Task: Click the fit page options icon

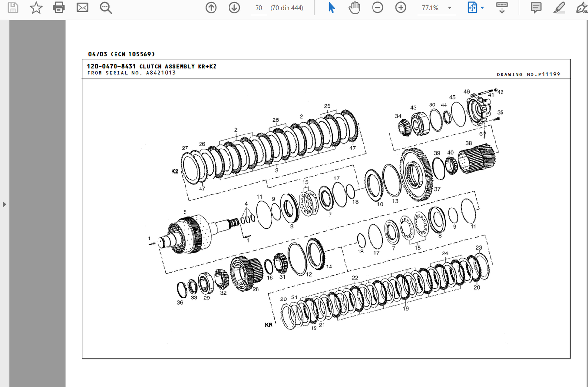Action: pyautogui.click(x=472, y=8)
